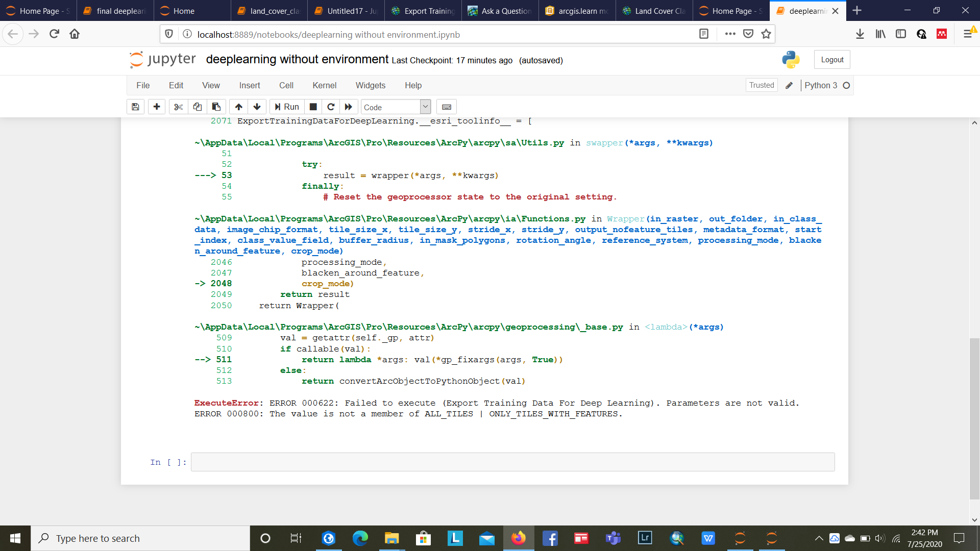This screenshot has width=980, height=551.
Task: Switch to the 'Ask a Question' browser tab
Action: point(500,11)
